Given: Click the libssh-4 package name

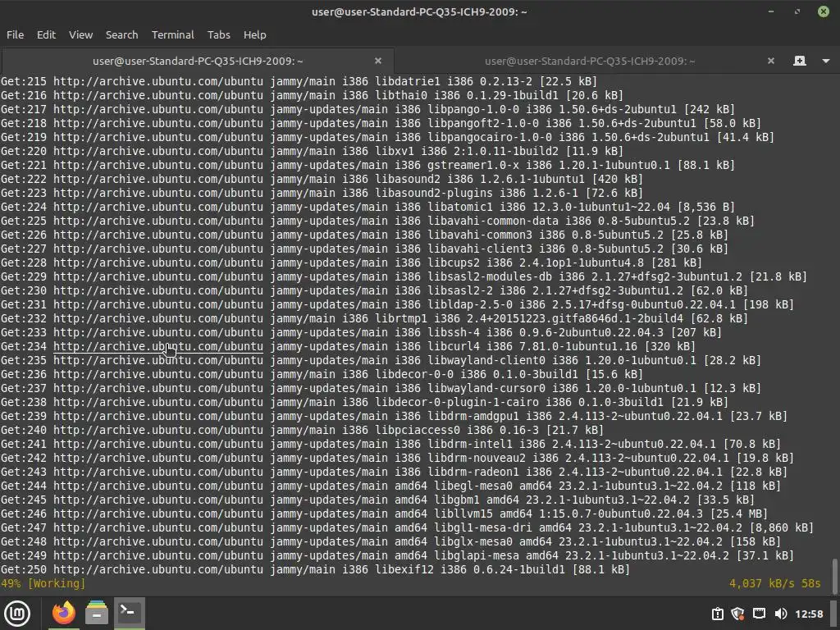Looking at the screenshot, I should point(454,332).
